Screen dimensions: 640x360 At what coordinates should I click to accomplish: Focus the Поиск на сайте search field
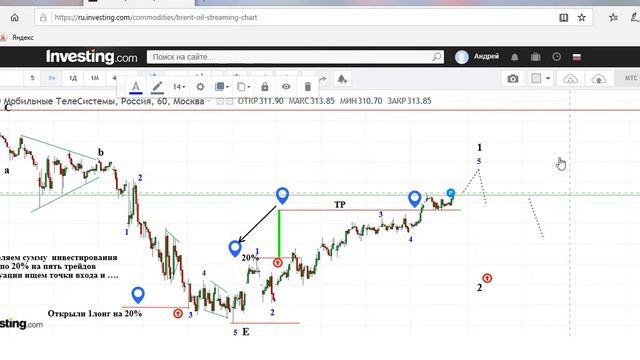pyautogui.click(x=295, y=57)
